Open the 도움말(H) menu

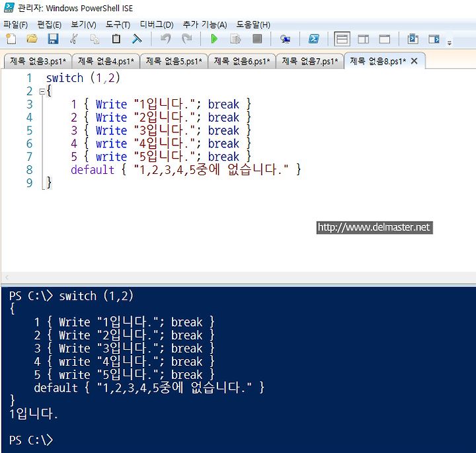click(253, 24)
